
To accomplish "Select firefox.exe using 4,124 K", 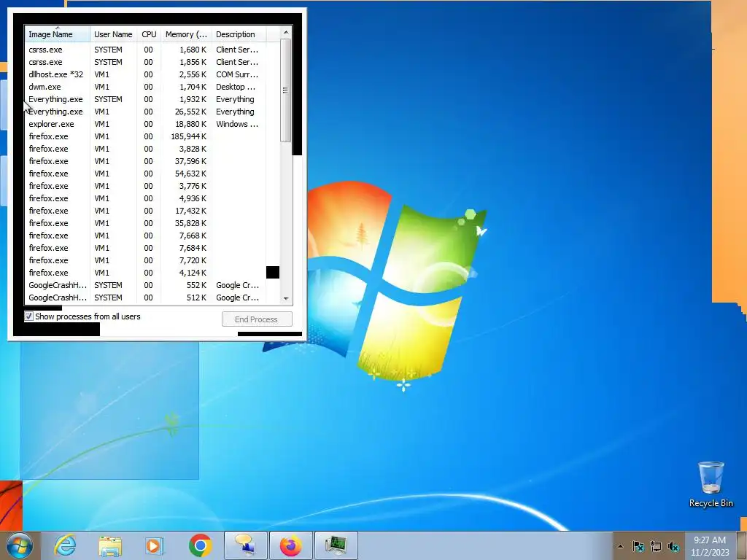I will pos(145,273).
